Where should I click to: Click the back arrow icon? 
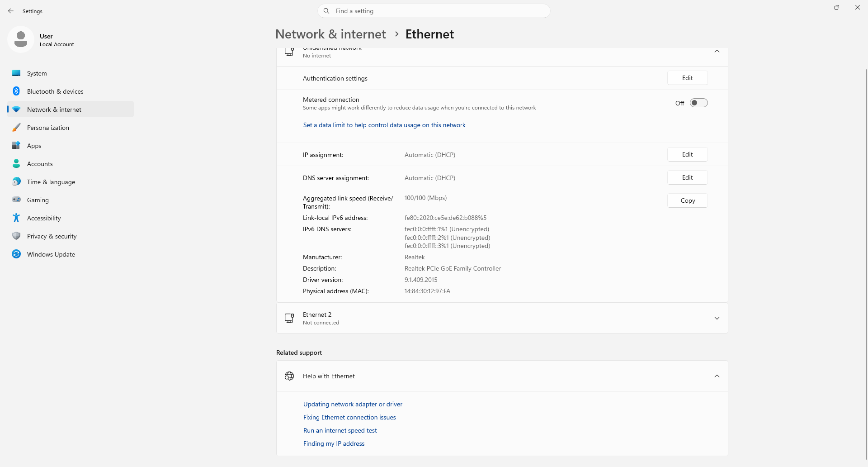point(11,11)
